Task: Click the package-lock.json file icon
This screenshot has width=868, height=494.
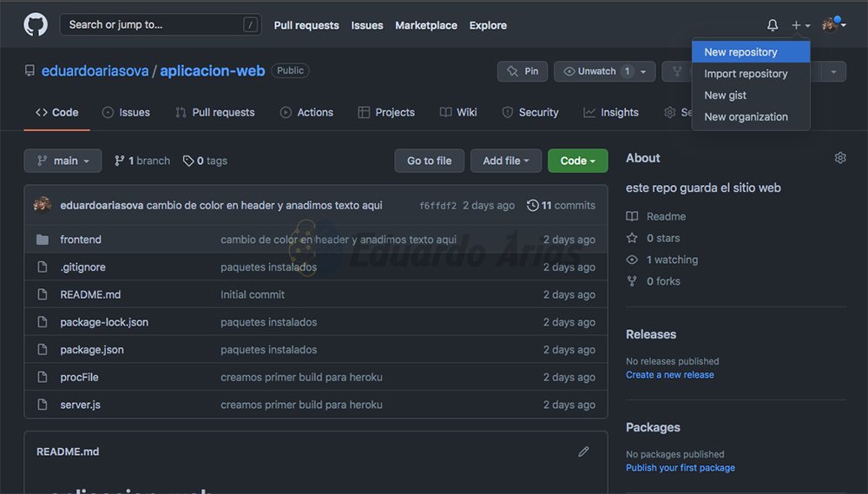Action: (x=42, y=322)
